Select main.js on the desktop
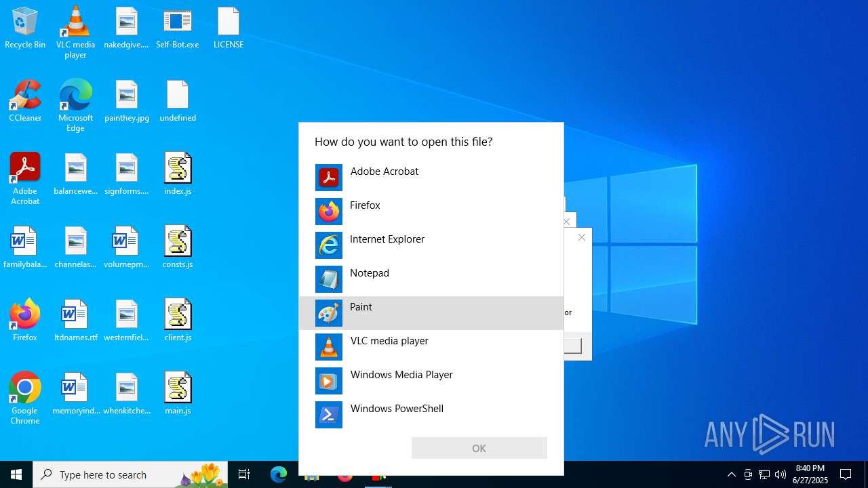This screenshot has width=868, height=488. click(177, 394)
